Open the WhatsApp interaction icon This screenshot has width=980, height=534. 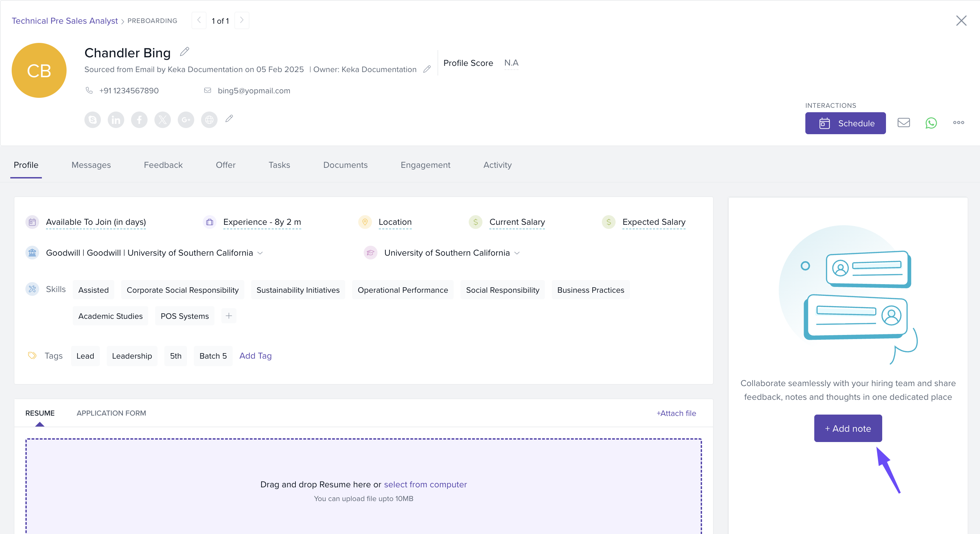[x=931, y=123]
